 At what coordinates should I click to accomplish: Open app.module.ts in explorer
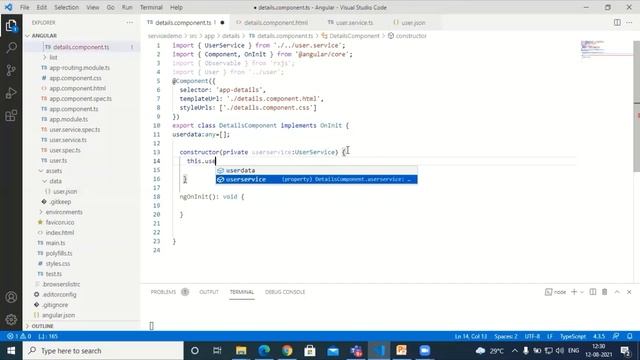[x=69, y=120]
